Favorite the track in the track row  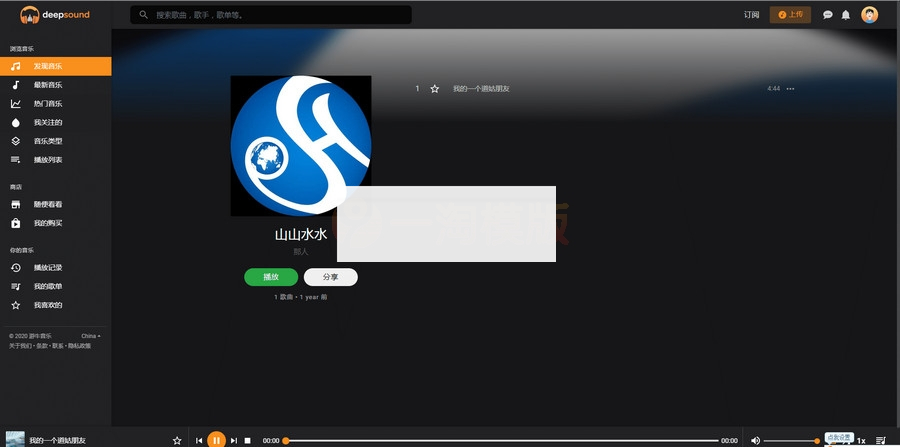click(434, 89)
